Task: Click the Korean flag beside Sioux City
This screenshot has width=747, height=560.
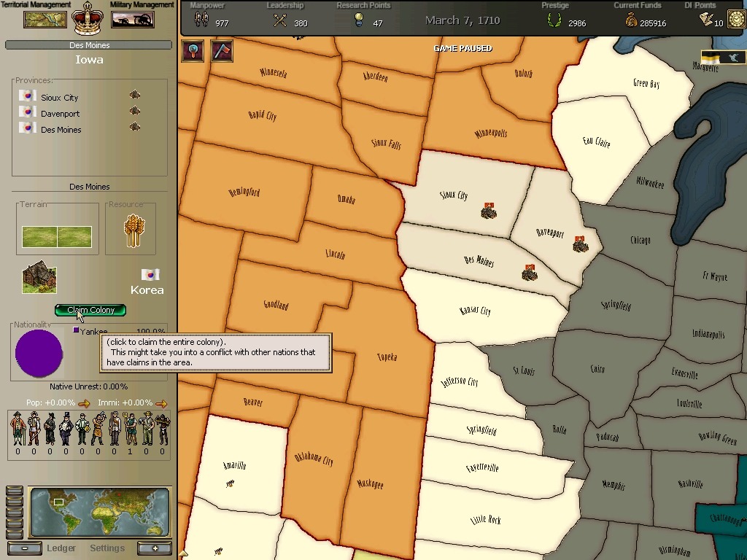Action: click(28, 96)
